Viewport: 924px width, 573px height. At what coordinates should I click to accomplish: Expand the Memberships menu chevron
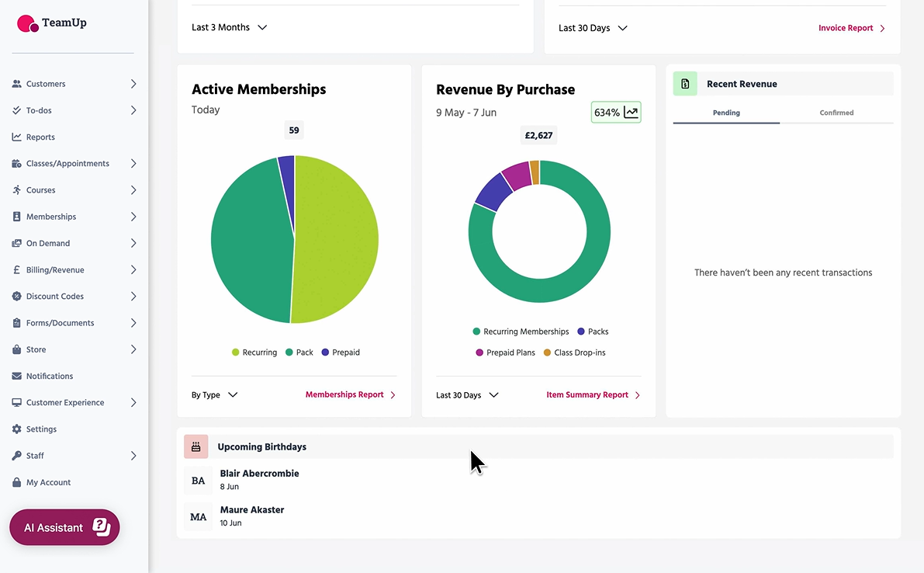click(x=133, y=217)
